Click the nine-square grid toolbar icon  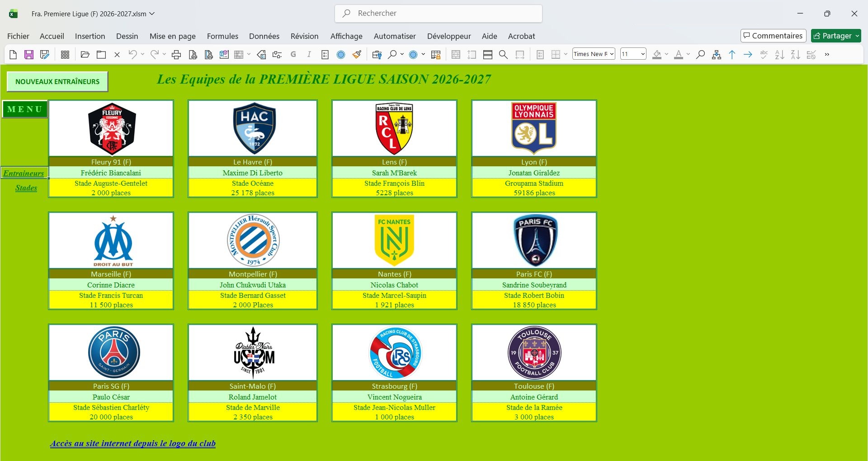pos(65,55)
